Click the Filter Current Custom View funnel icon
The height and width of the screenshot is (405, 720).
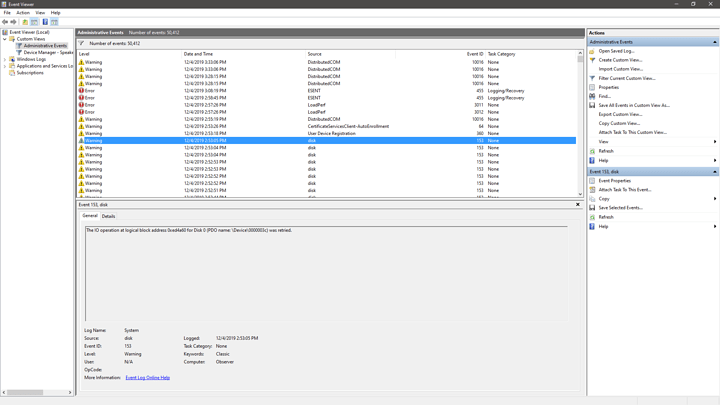click(592, 78)
